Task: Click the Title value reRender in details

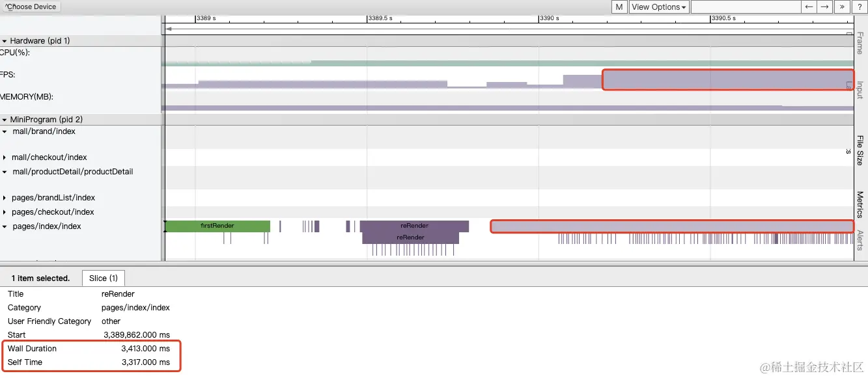Action: (118, 294)
